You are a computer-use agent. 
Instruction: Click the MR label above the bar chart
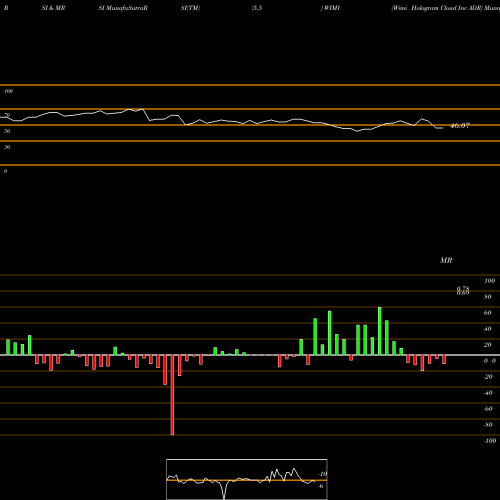pos(446,260)
